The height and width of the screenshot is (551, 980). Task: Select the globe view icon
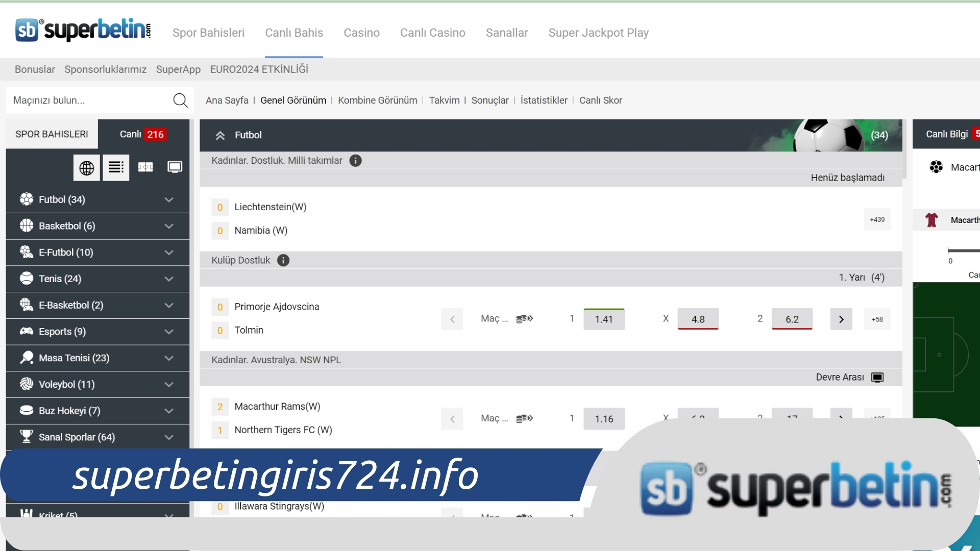pos(87,167)
